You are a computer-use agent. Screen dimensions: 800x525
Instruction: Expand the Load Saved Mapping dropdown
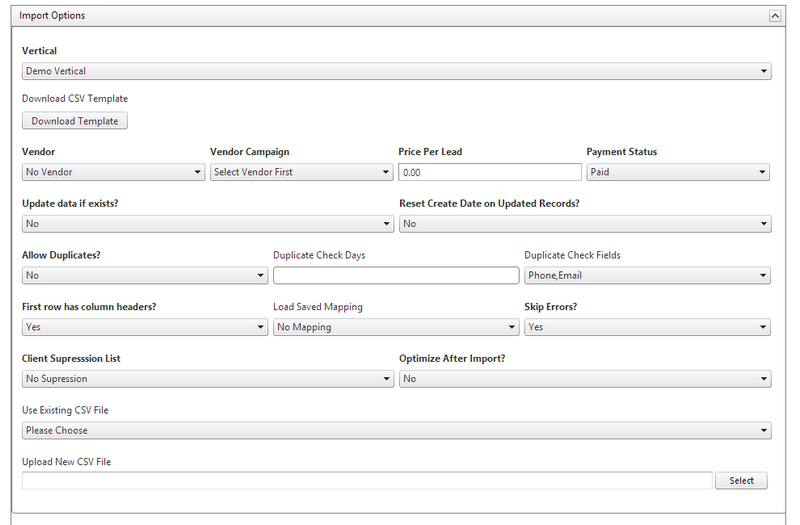pos(396,327)
